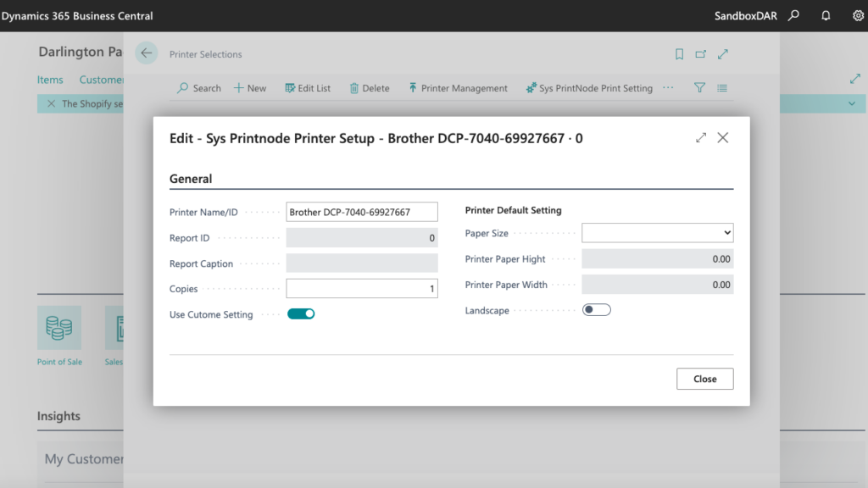Screen dimensions: 868x488
Task: Click the Edit List action
Action: pyautogui.click(x=308, y=88)
